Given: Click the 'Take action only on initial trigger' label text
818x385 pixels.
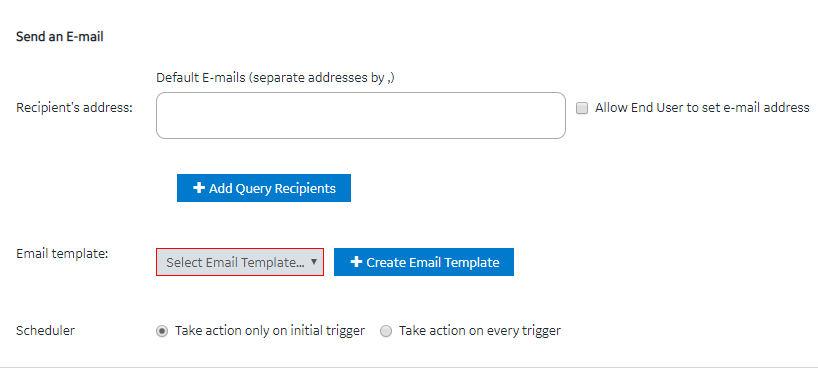Looking at the screenshot, I should [270, 331].
